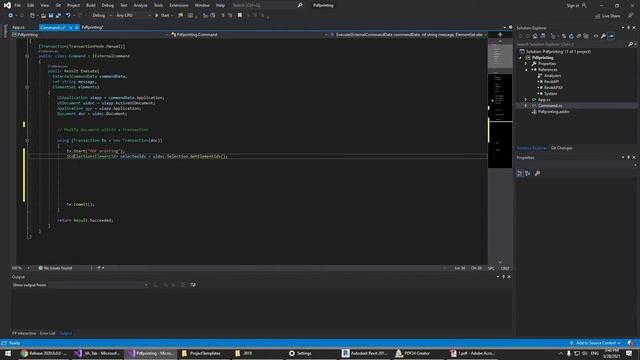Image resolution: width=640 pixels, height=360 pixels.
Task: Expand the App.cs file node
Action: point(526,100)
